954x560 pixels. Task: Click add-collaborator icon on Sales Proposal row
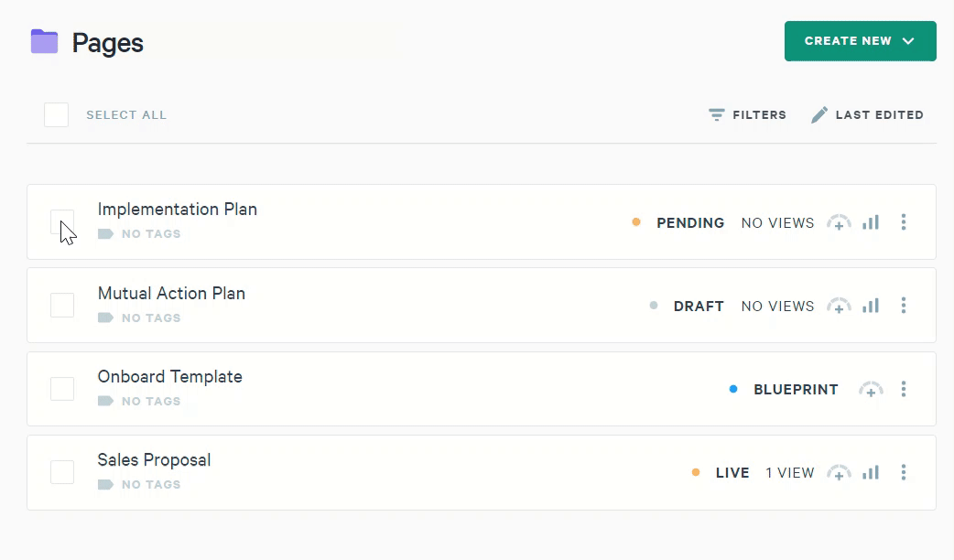839,473
